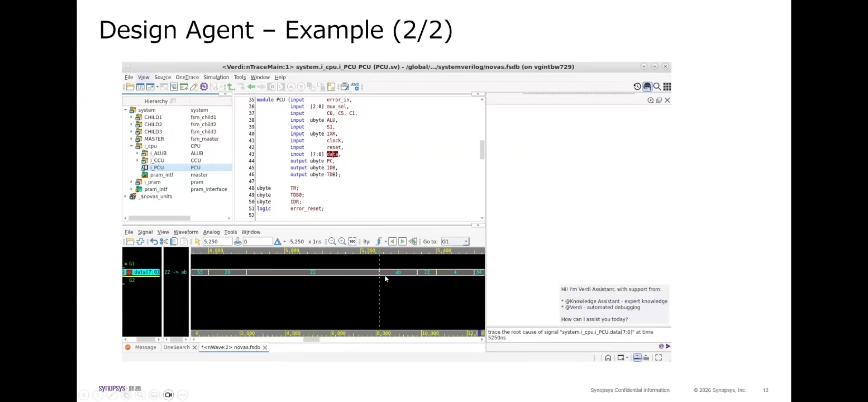868x402 pixels.
Task: Click the green back arrow in toolbar
Action: 251,86
